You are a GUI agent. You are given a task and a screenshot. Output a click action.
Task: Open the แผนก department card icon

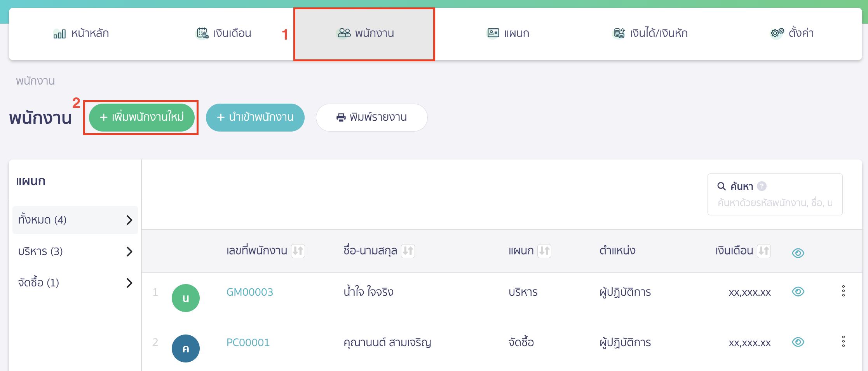(493, 33)
